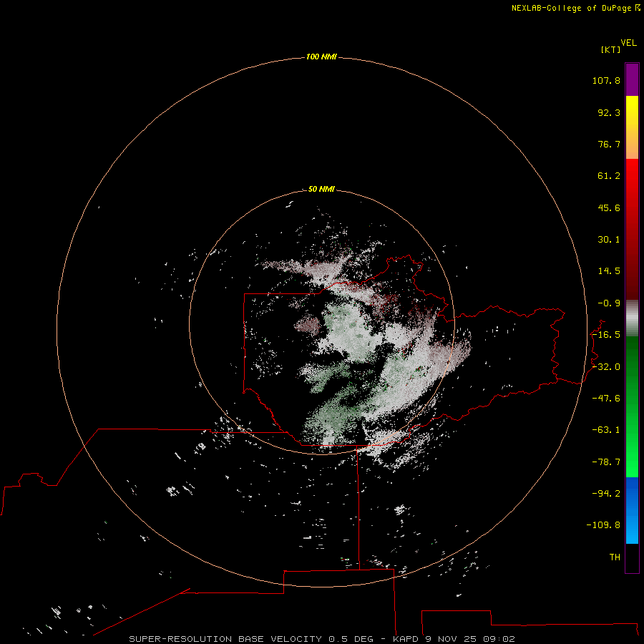Click the 50 NMI range ring label
Screen dimensions: 644x644
click(x=321, y=189)
